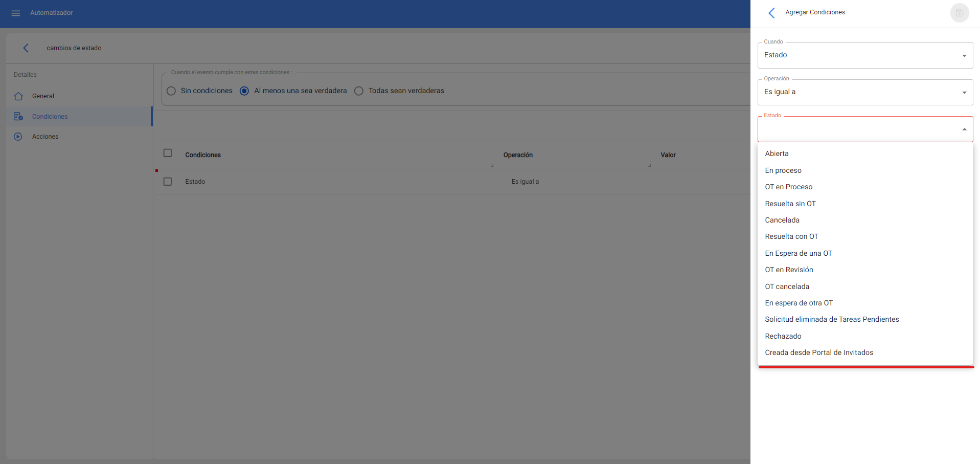Open the Operación dropdown showing Es igual a

864,92
